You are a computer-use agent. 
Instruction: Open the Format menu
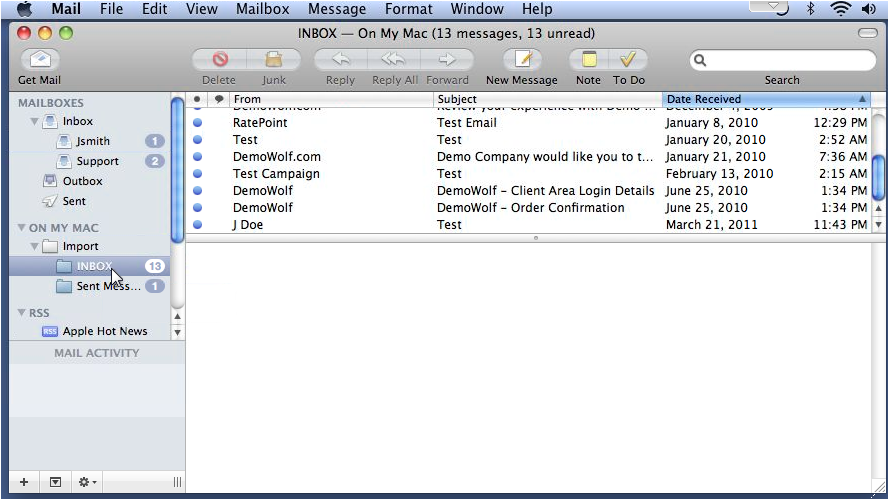(x=408, y=9)
